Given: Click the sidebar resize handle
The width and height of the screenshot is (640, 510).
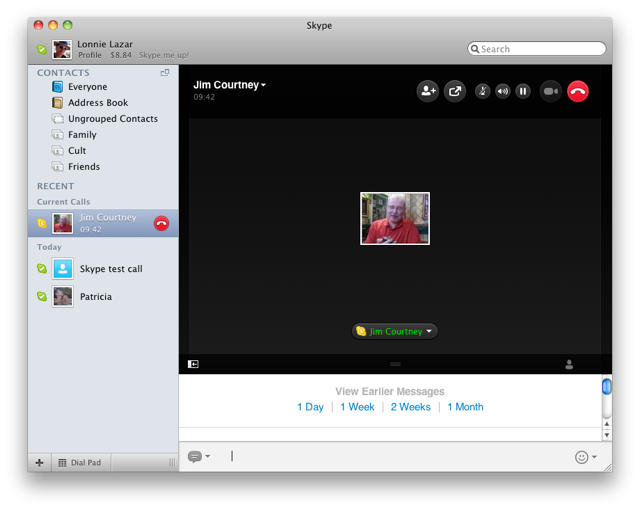Looking at the screenshot, I should [x=172, y=462].
